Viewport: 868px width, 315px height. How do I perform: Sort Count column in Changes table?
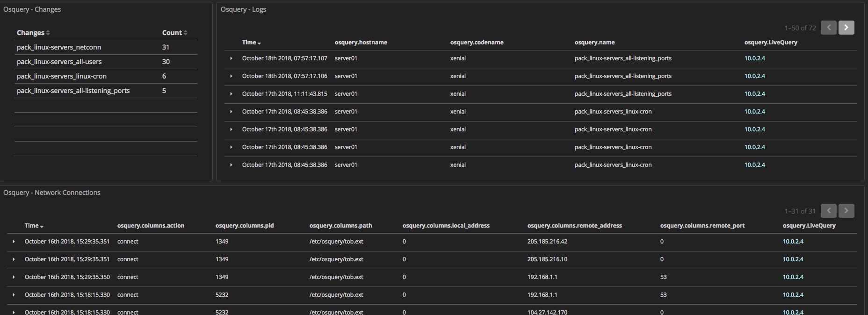[174, 33]
